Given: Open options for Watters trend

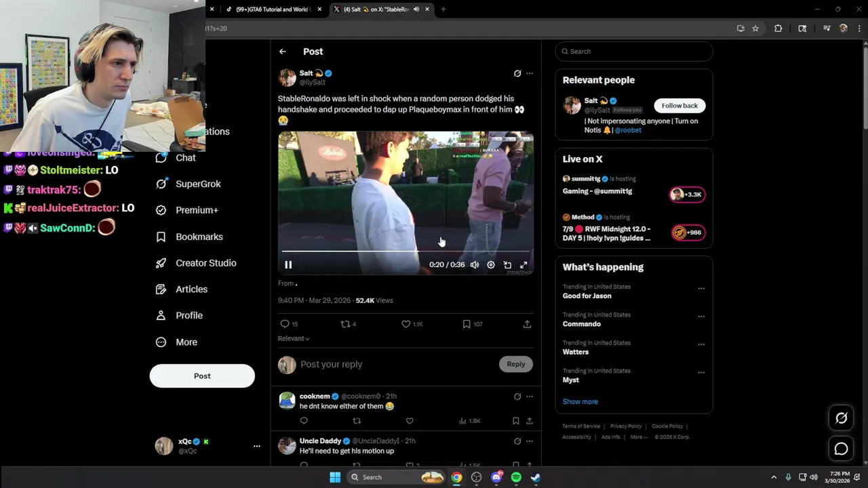Looking at the screenshot, I should click(701, 344).
